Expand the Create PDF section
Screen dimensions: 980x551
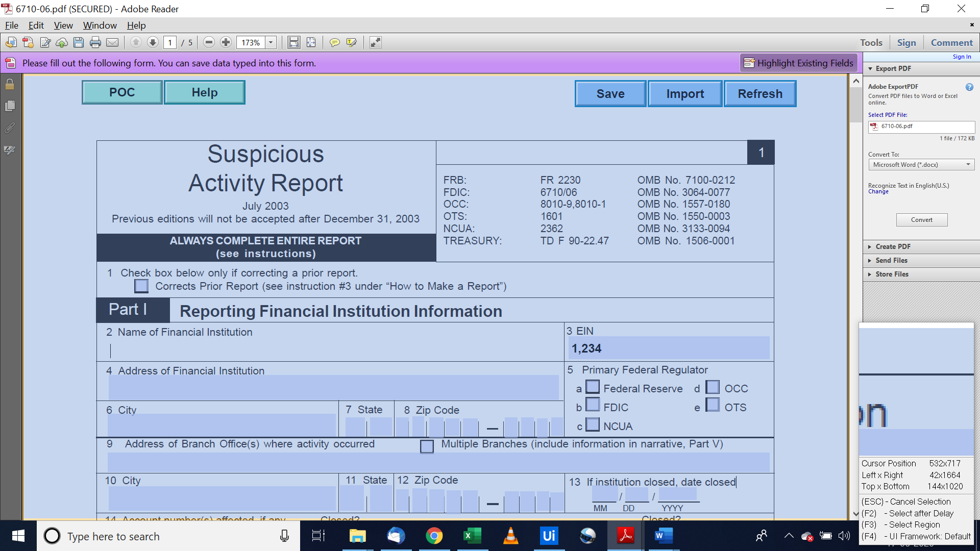893,246
